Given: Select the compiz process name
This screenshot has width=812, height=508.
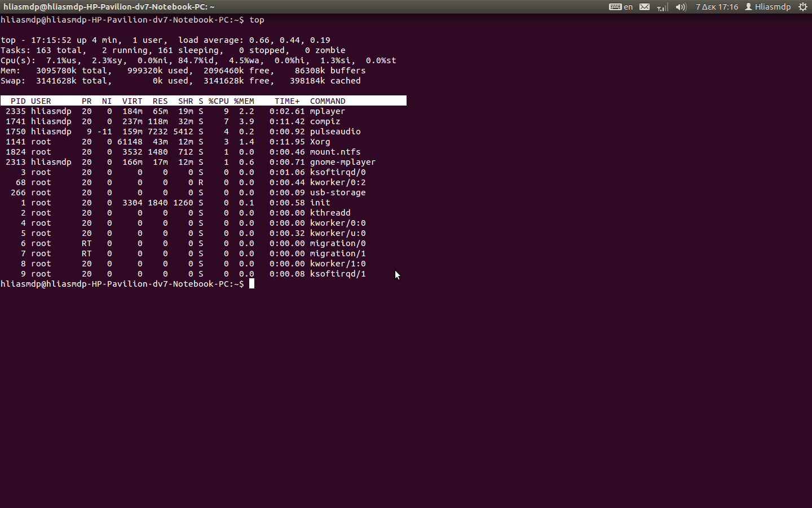Looking at the screenshot, I should pos(325,121).
